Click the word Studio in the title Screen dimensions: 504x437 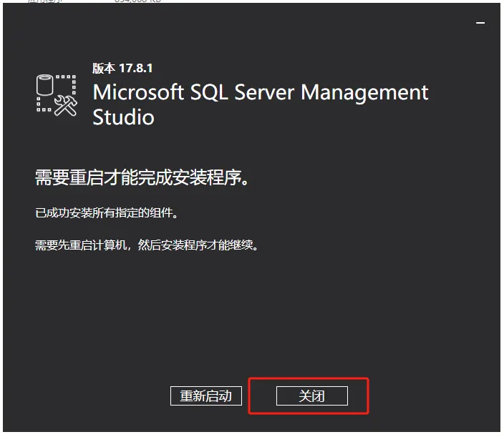click(123, 117)
